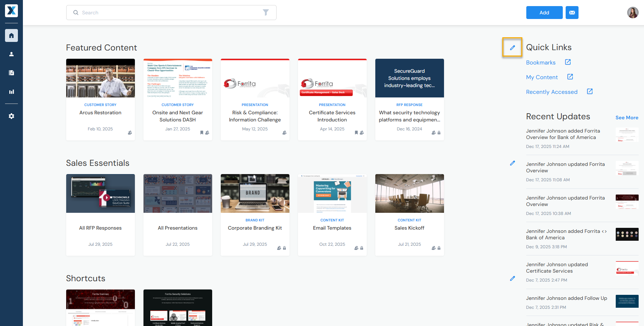Viewport: 644px width, 326px height.
Task: Open the bar chart icon in the sidebar
Action: [x=11, y=92]
